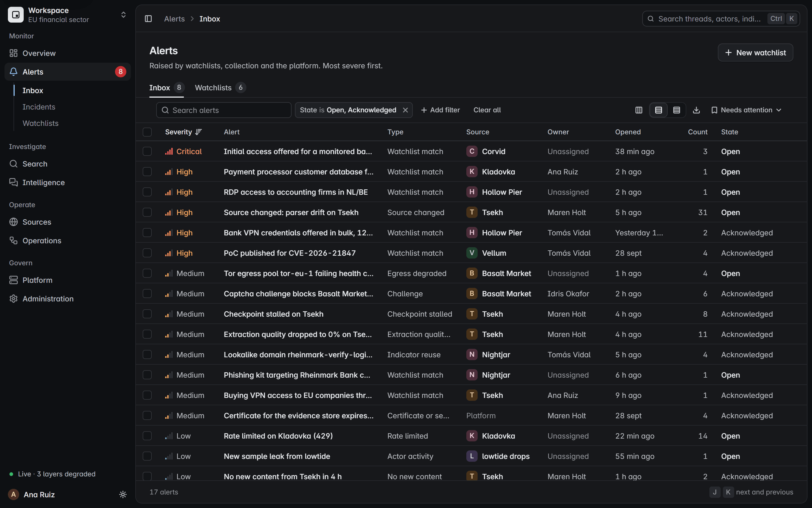Check the Payment processor alert row
The height and width of the screenshot is (508, 812).
pos(147,172)
